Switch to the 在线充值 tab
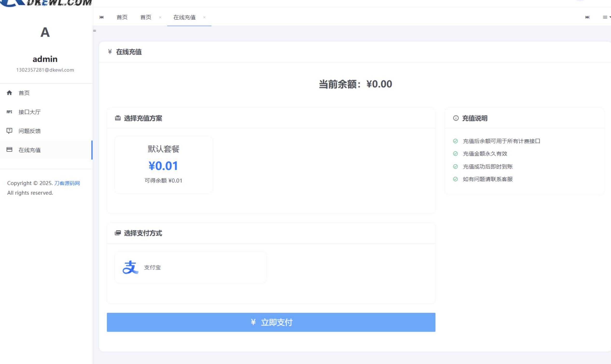 point(184,17)
